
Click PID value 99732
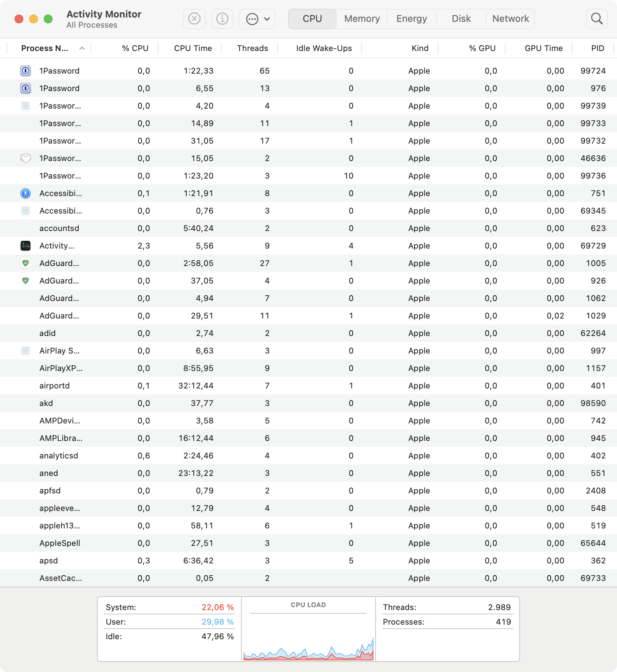pyautogui.click(x=593, y=141)
